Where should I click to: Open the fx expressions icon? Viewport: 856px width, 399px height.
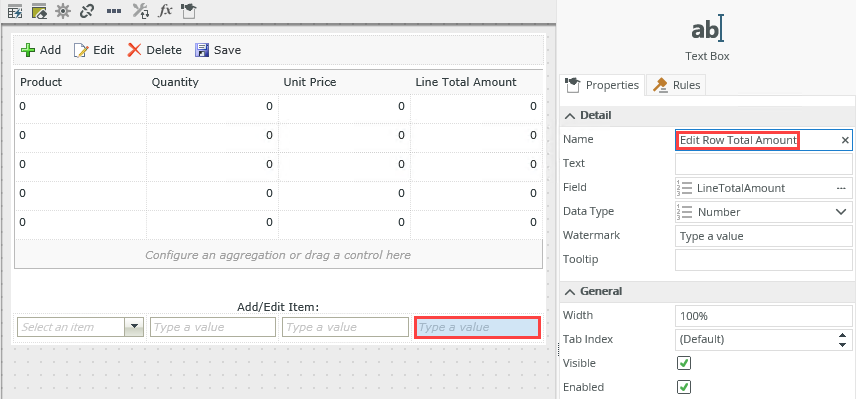coord(165,11)
